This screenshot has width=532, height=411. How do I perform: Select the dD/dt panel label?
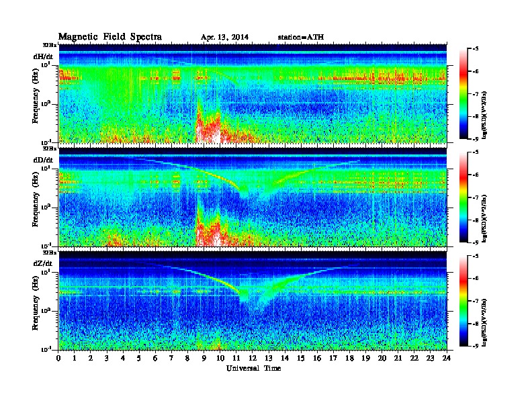click(43, 160)
